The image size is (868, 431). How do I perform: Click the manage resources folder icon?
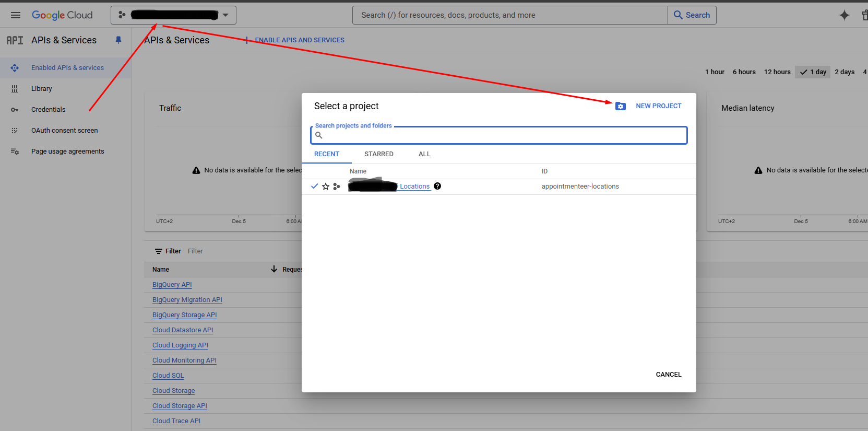coord(620,106)
